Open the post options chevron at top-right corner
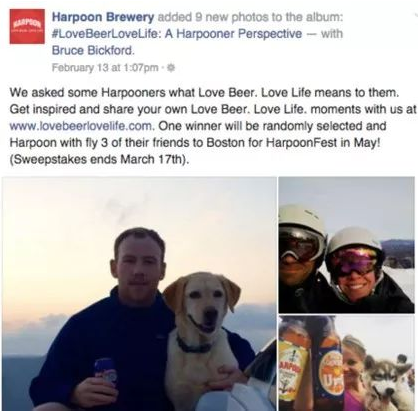This screenshot has height=417, width=418. 415,14
